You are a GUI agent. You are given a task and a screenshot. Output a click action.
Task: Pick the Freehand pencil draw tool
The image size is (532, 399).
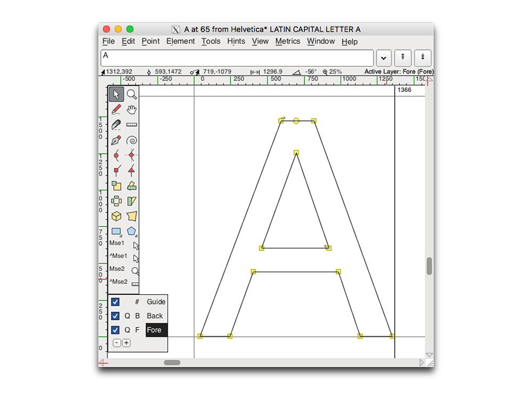pyautogui.click(x=117, y=110)
